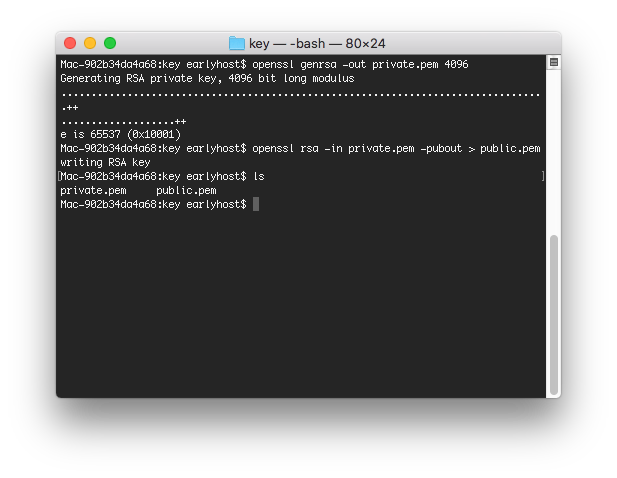The width and height of the screenshot is (617, 478).
Task: Minimize the window using yellow button
Action: (x=90, y=43)
